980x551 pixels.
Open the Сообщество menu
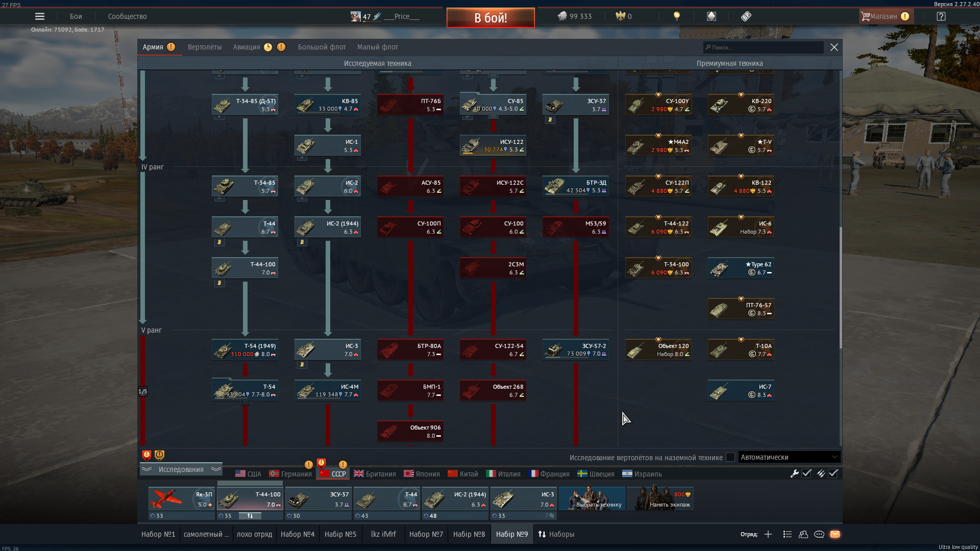pyautogui.click(x=128, y=16)
